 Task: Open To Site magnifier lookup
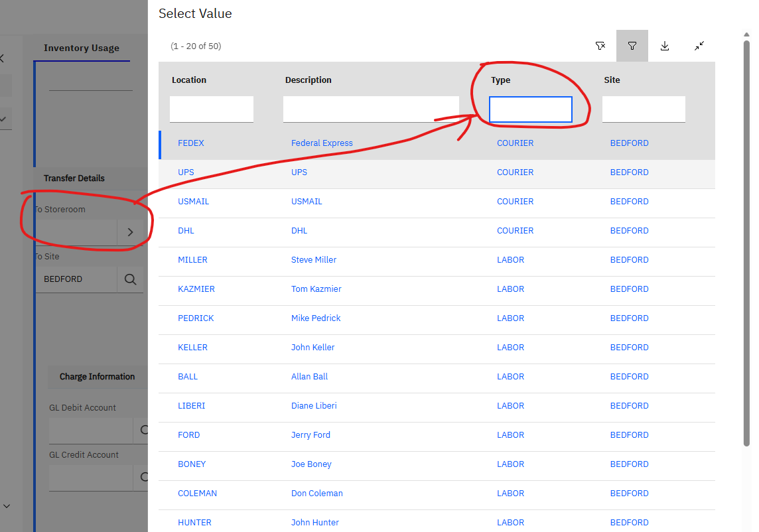[130, 279]
